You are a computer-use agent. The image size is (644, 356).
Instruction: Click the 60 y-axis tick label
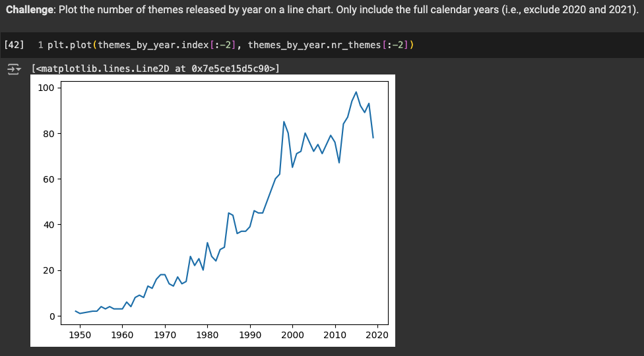(x=49, y=179)
